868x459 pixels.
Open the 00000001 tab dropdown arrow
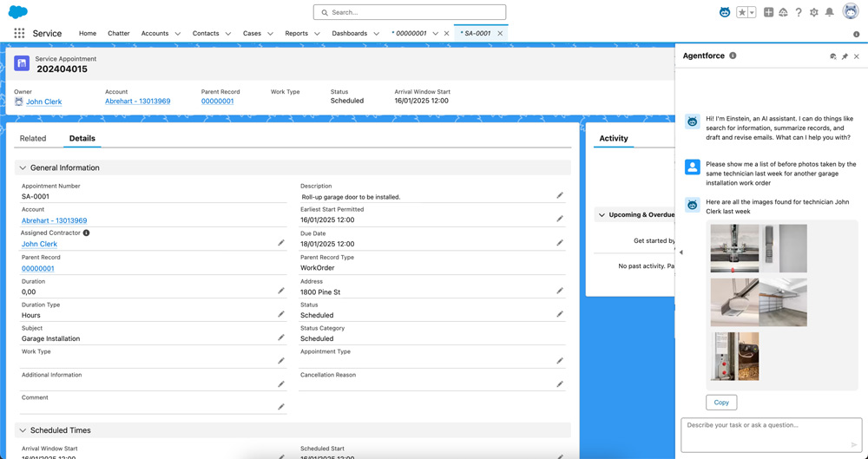[x=435, y=34]
